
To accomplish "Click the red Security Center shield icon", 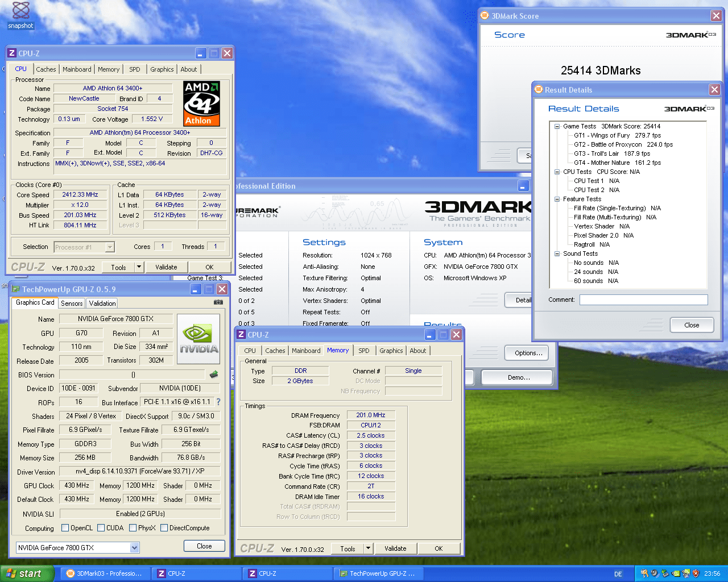I will coord(696,573).
